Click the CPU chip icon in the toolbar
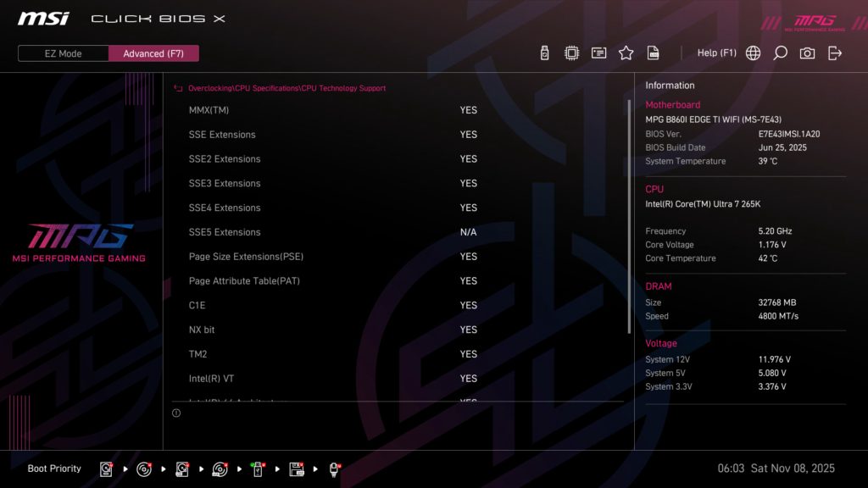 click(x=571, y=52)
